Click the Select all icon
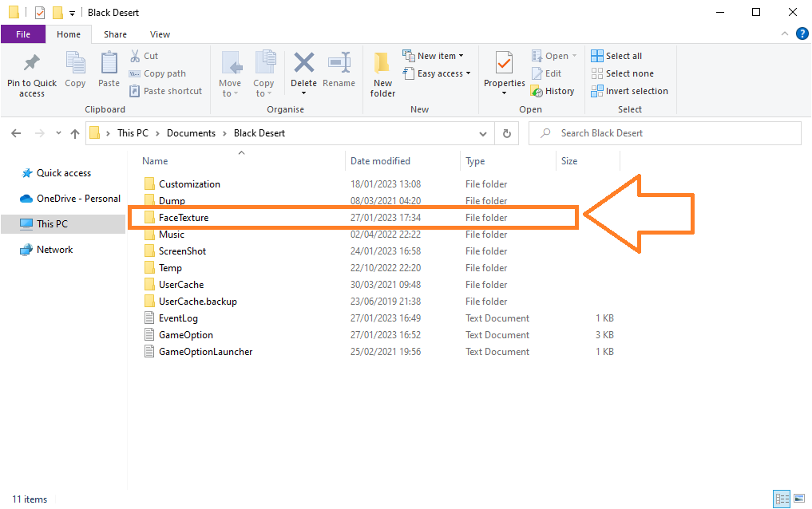This screenshot has height=509, width=812. pos(597,56)
